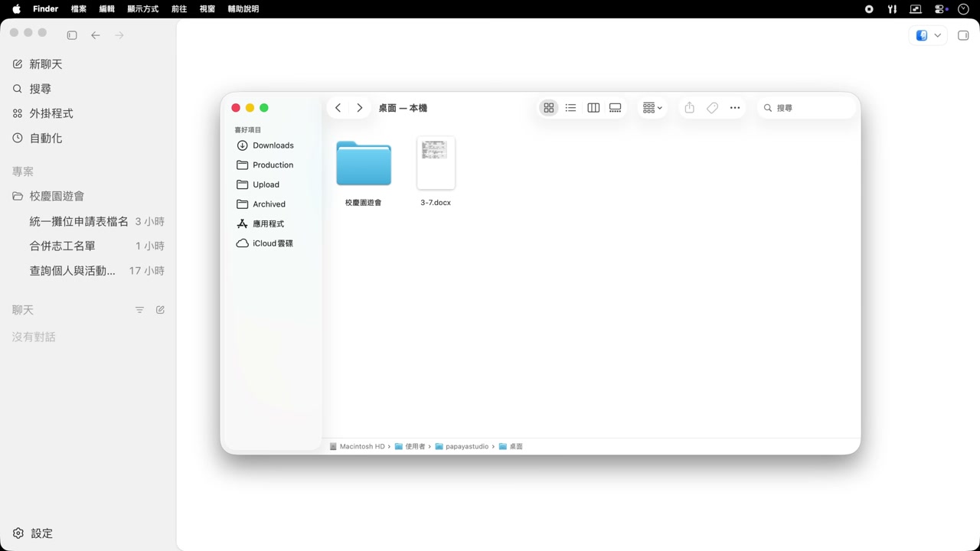Switch Finder to icon view

549,108
